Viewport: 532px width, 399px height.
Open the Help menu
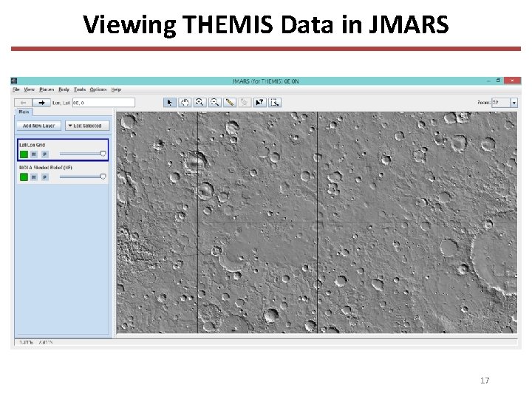116,89
